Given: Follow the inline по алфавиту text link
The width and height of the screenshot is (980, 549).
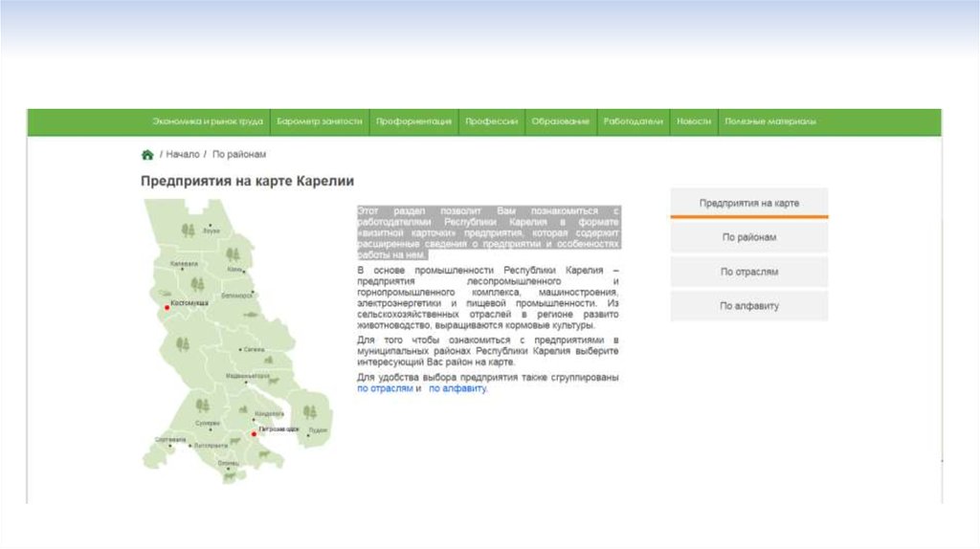Looking at the screenshot, I should click(457, 389).
